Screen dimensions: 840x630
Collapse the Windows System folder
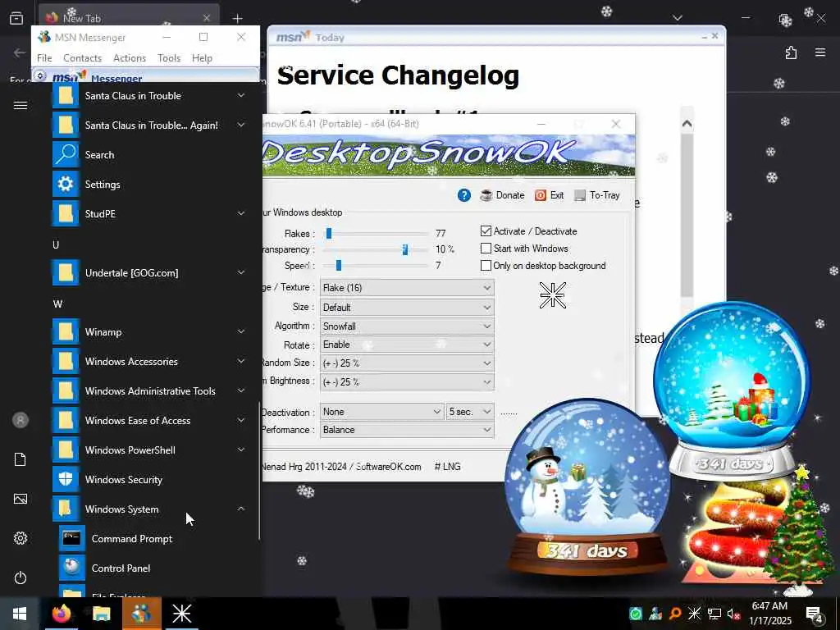coord(241,509)
